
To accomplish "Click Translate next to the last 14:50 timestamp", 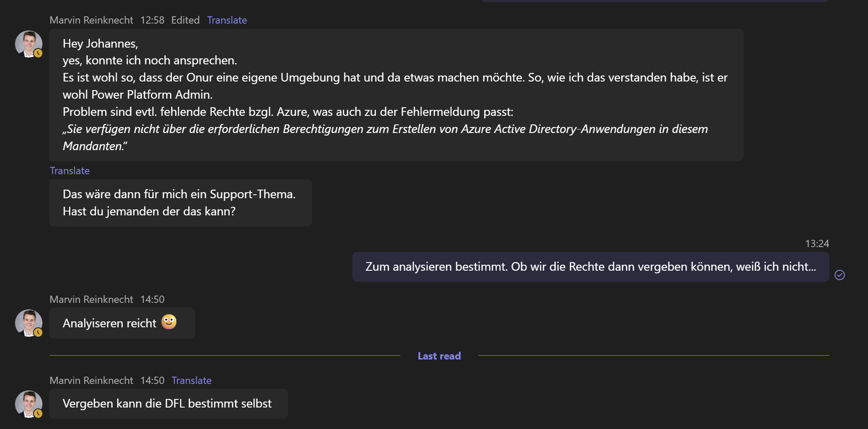I will (191, 381).
